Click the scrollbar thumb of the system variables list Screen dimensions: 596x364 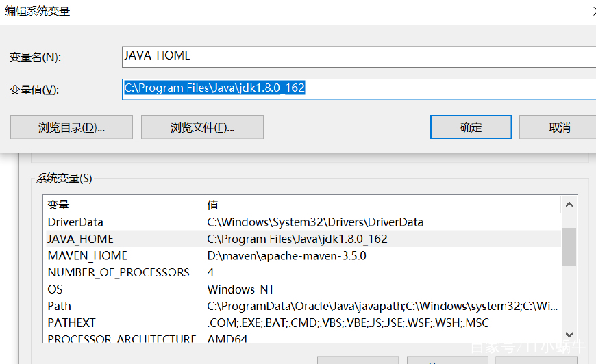(x=569, y=247)
